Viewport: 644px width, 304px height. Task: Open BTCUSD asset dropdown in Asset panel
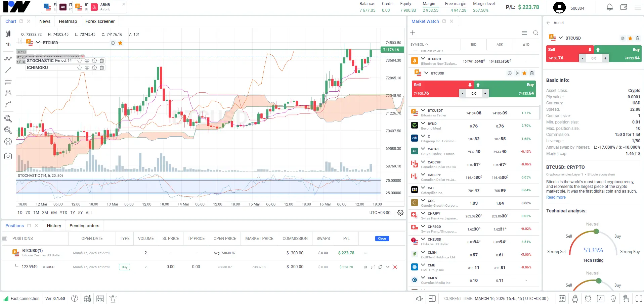pos(560,38)
